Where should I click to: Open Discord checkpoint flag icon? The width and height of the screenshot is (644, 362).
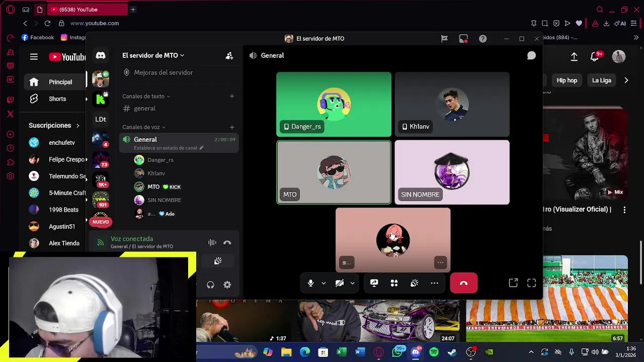pyautogui.click(x=444, y=39)
